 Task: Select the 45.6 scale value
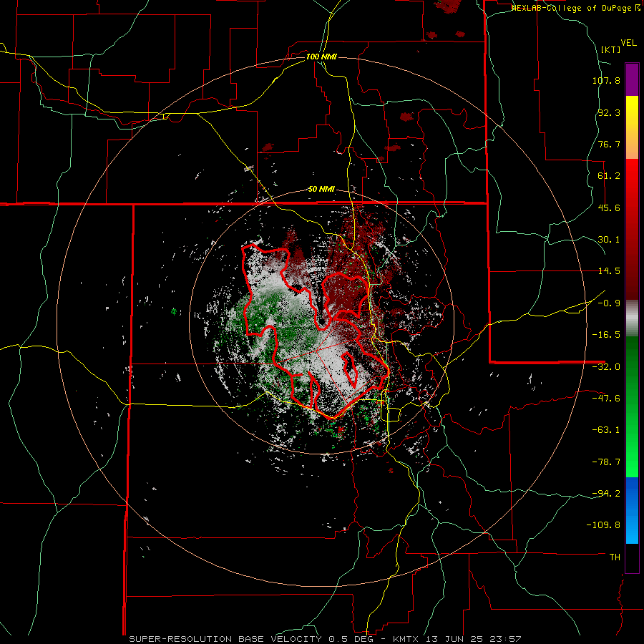click(x=609, y=208)
